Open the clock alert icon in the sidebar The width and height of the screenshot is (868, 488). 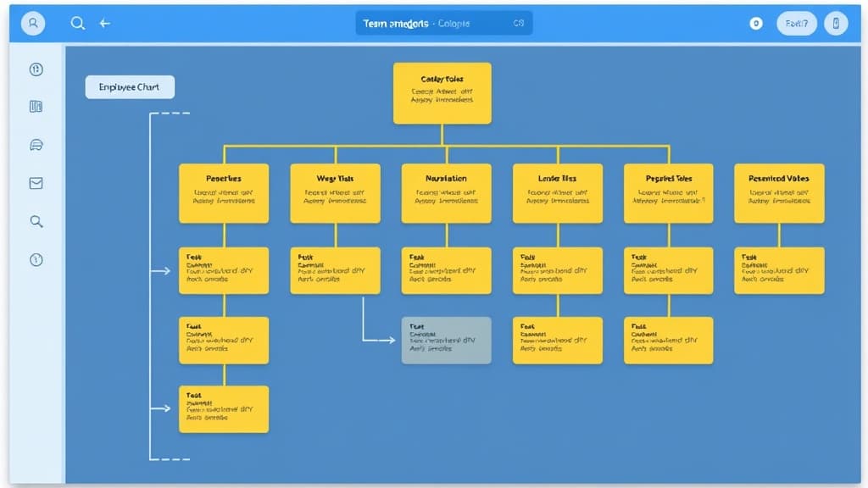[x=36, y=69]
